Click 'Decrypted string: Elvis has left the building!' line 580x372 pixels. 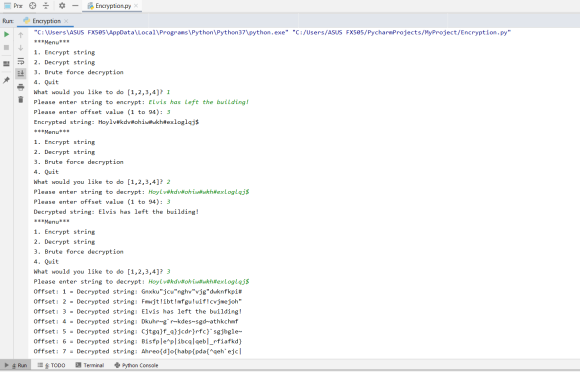coord(116,212)
